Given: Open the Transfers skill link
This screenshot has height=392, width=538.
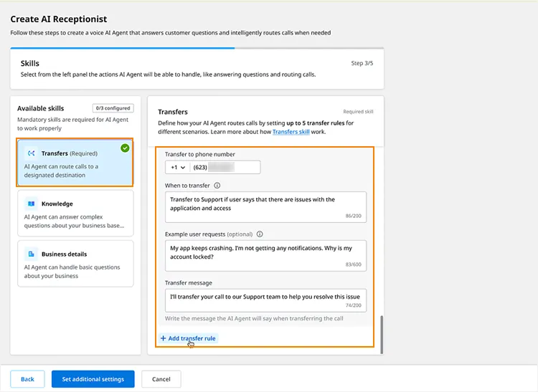Looking at the screenshot, I should pyautogui.click(x=291, y=132).
